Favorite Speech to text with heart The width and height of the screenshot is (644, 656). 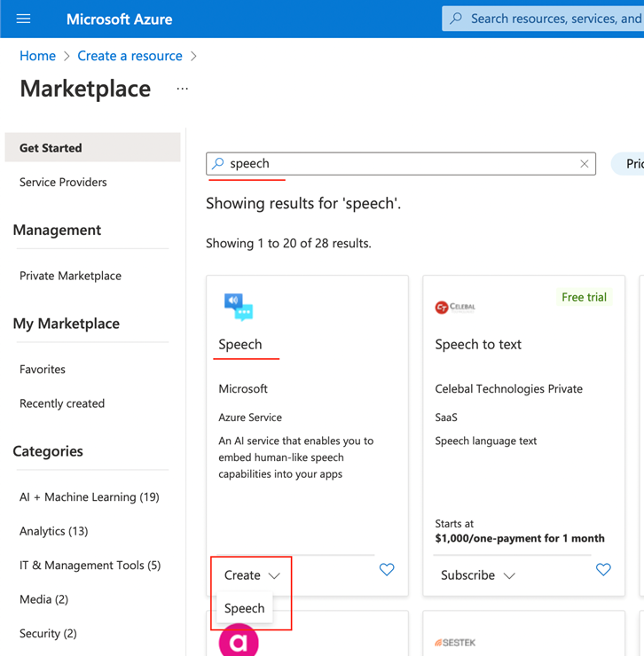(603, 569)
